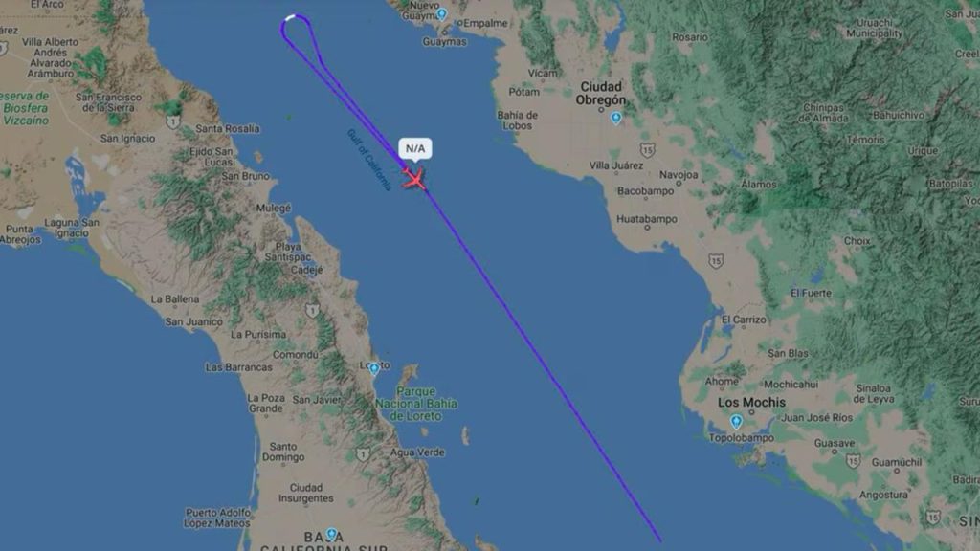The width and height of the screenshot is (980, 551).
Task: Select the airport pin near Baja California Sur label
Action: 332,535
